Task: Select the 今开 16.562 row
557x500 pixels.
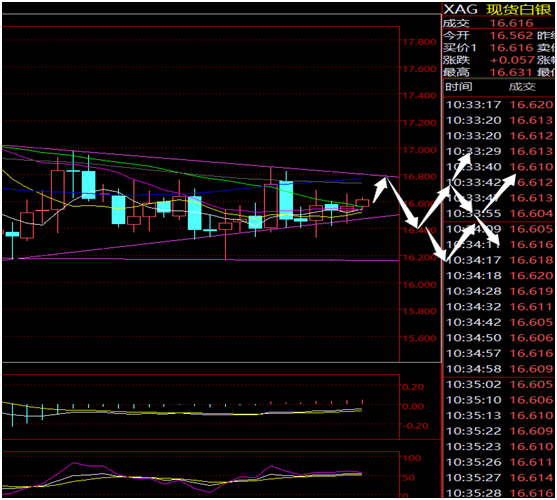Action: point(499,36)
